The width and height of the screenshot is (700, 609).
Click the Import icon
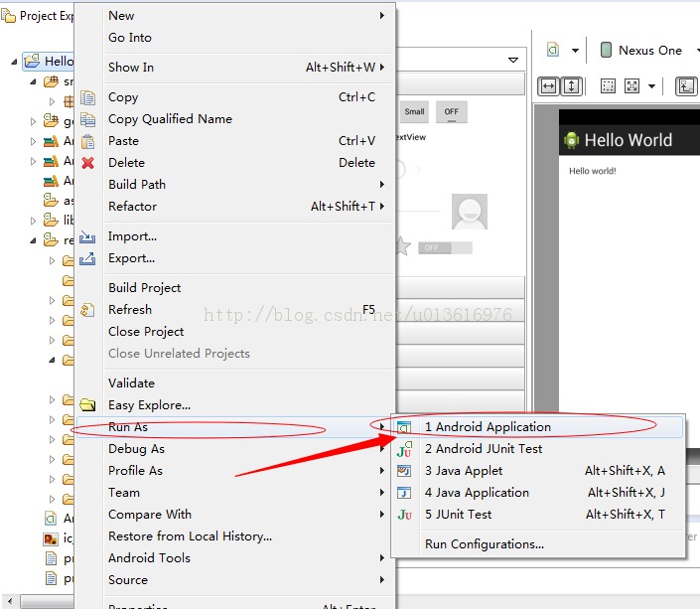[87, 236]
